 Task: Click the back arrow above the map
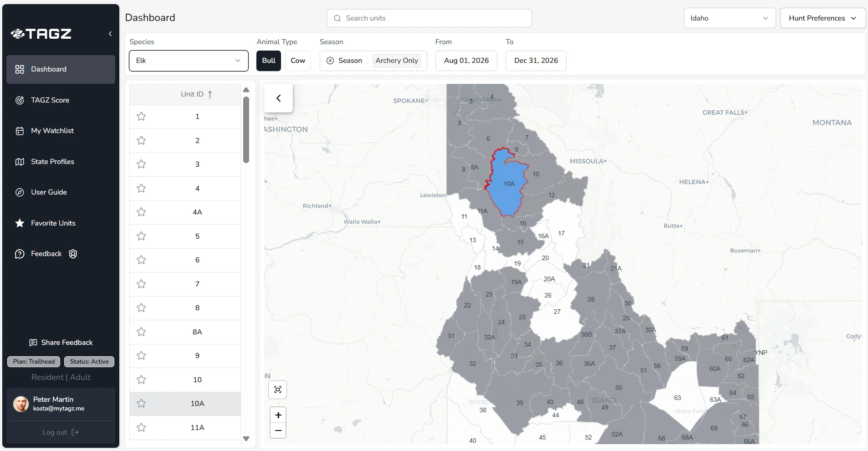(278, 98)
